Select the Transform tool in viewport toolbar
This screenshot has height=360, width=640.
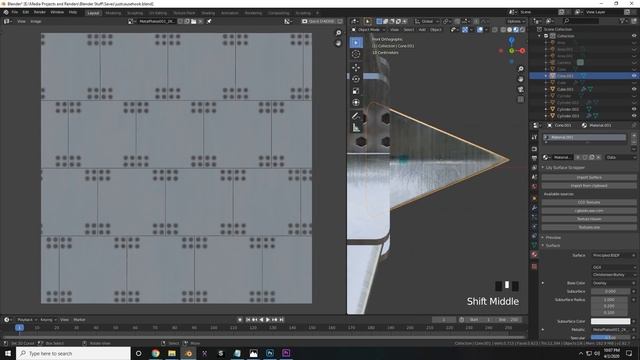coord(356,103)
